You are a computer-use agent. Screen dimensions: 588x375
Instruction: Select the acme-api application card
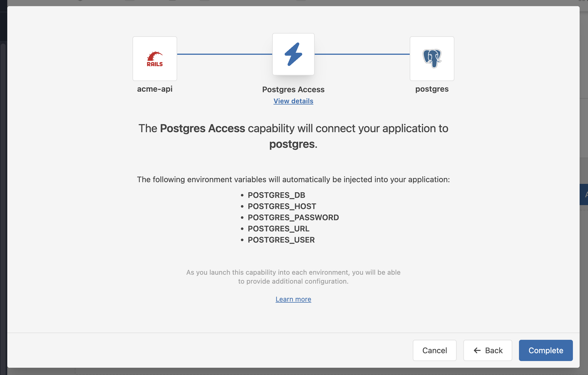[155, 58]
